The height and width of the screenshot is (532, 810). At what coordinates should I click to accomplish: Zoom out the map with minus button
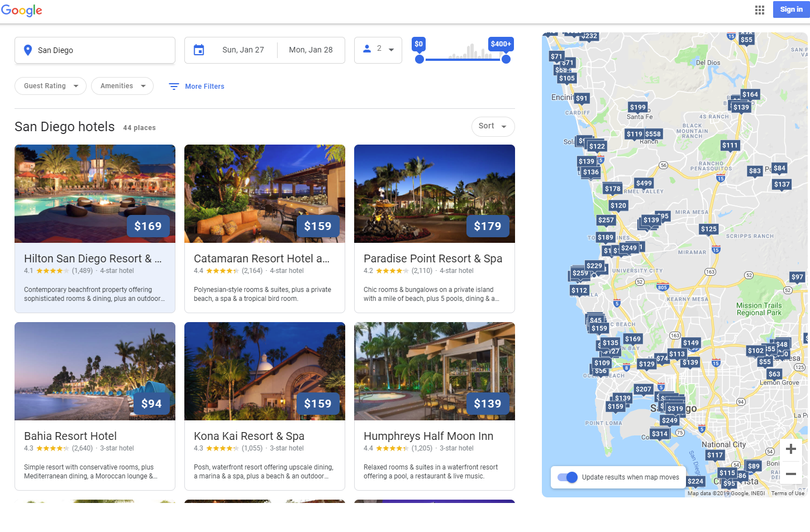790,474
